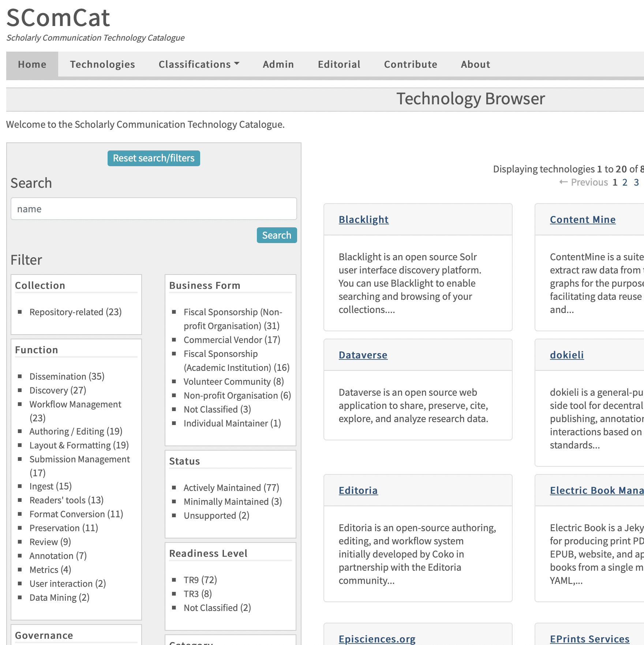Filter by Repository-related (23)
Image resolution: width=644 pixels, height=645 pixels.
tap(75, 312)
